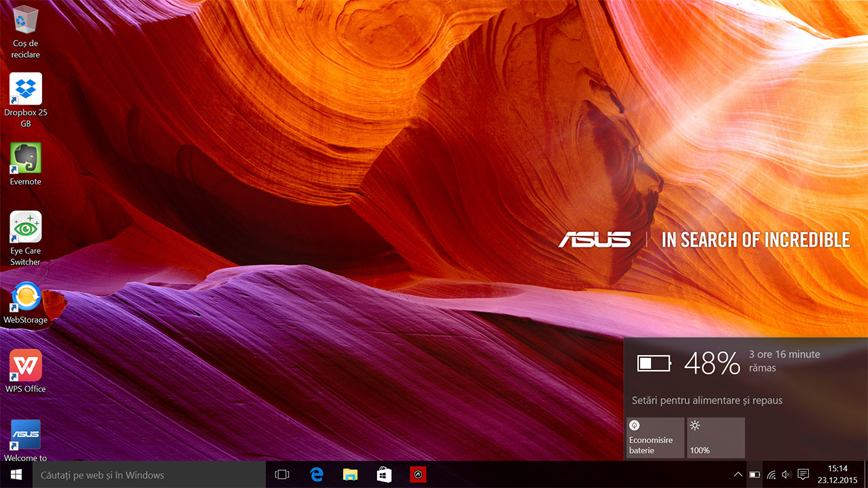
Task: Open the volume control tray icon
Action: click(787, 474)
